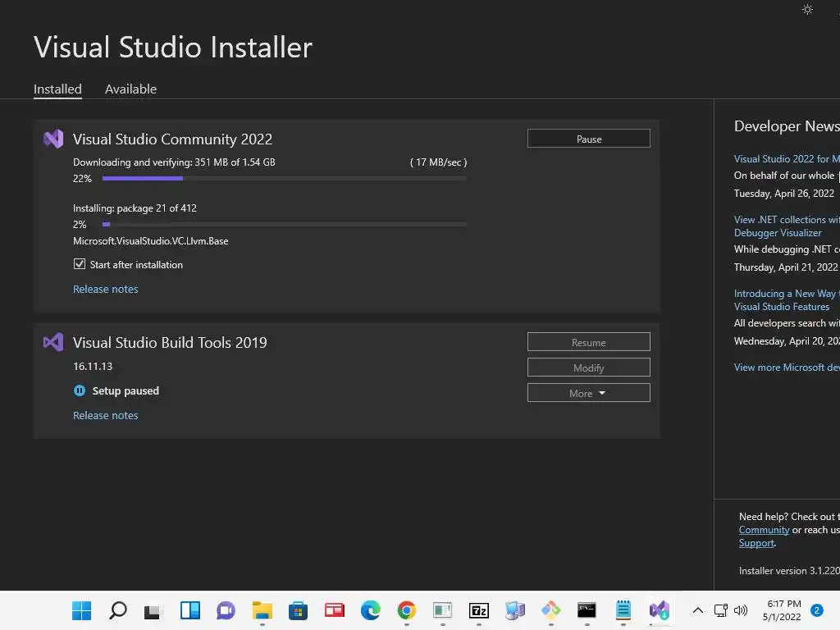Open the Visual Studio 2022 for M… news link
The image size is (840, 630).
pyautogui.click(x=787, y=159)
